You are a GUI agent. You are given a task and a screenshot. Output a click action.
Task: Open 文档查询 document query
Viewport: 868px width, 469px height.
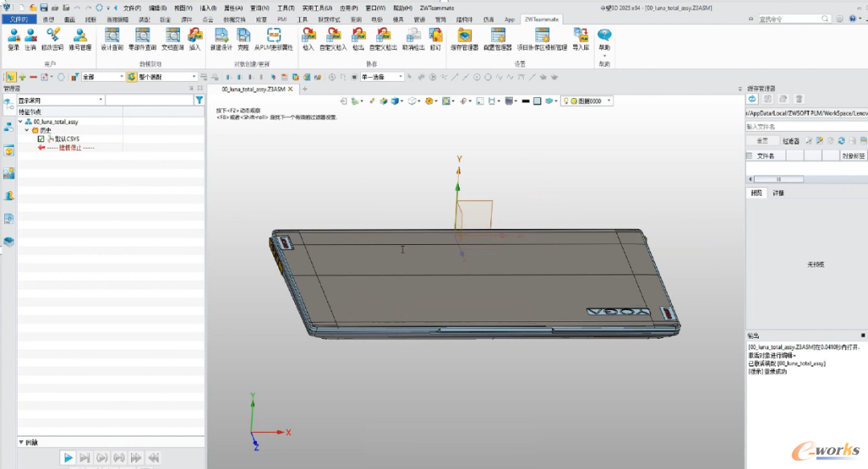coord(173,39)
